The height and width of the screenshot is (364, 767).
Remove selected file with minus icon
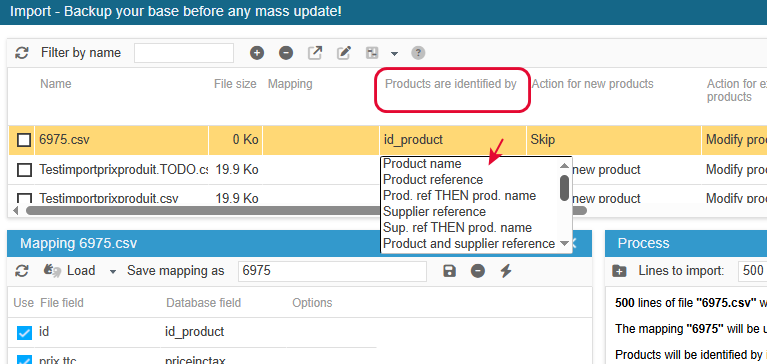pos(286,53)
